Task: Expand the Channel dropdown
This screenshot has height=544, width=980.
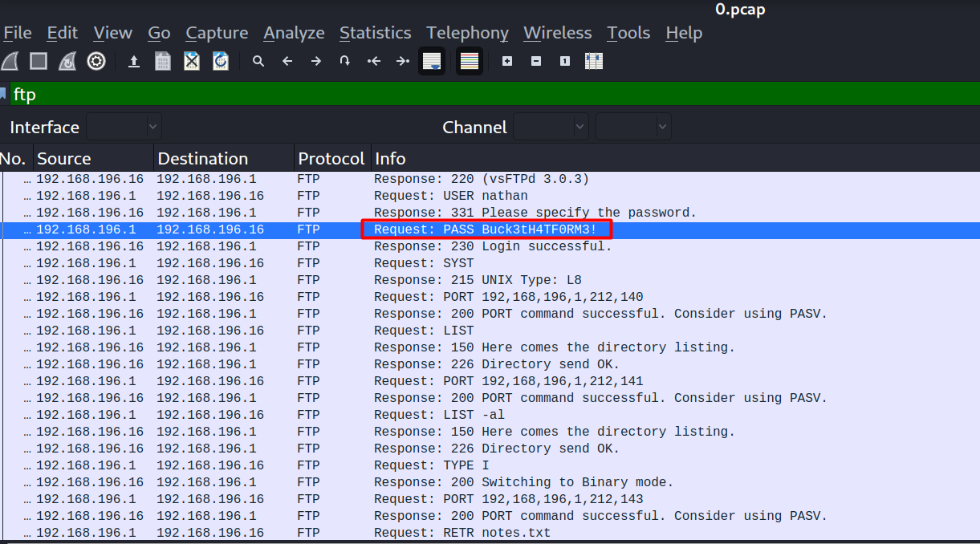Action: click(551, 127)
